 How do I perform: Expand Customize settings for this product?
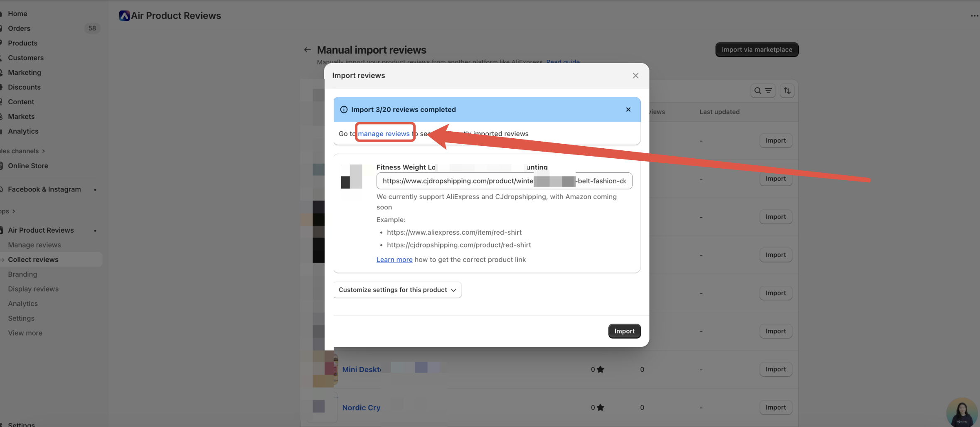397,290
